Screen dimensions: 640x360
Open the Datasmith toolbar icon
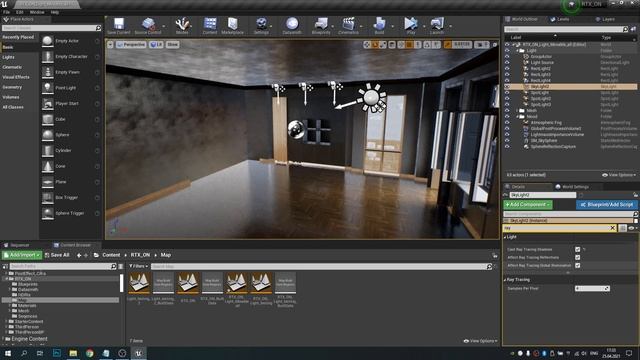pyautogui.click(x=292, y=26)
